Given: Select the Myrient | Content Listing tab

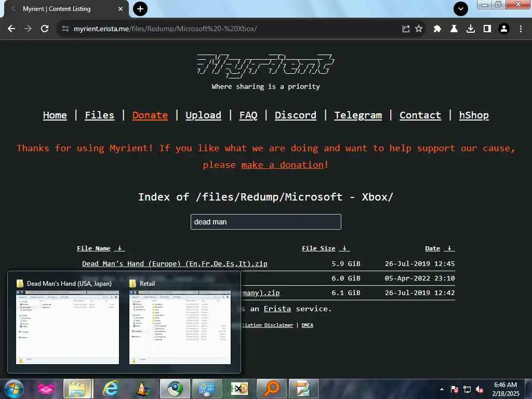Looking at the screenshot, I should (64, 9).
